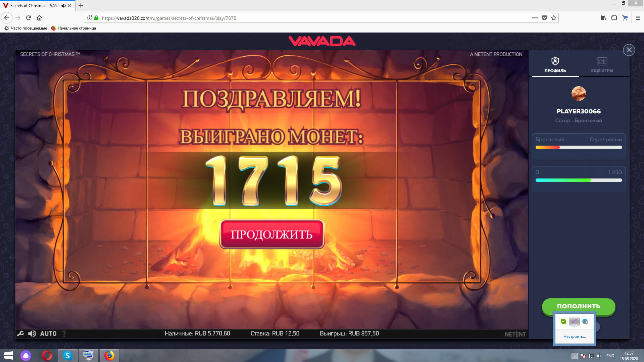644x362 pixels.
Task: Open page actions three-dot menu
Action: pyautogui.click(x=535, y=18)
